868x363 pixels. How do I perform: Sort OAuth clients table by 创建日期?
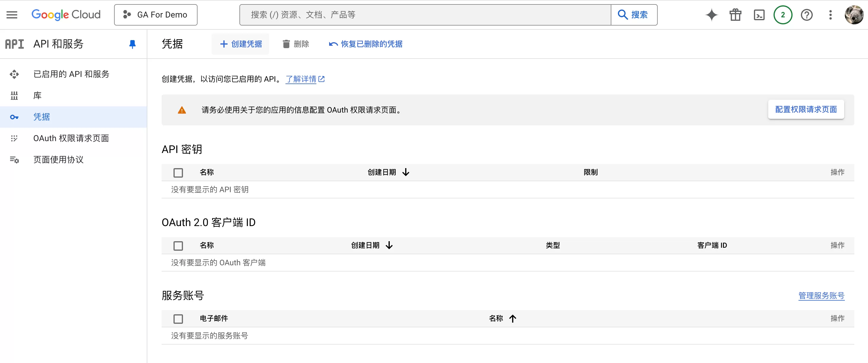coord(372,245)
